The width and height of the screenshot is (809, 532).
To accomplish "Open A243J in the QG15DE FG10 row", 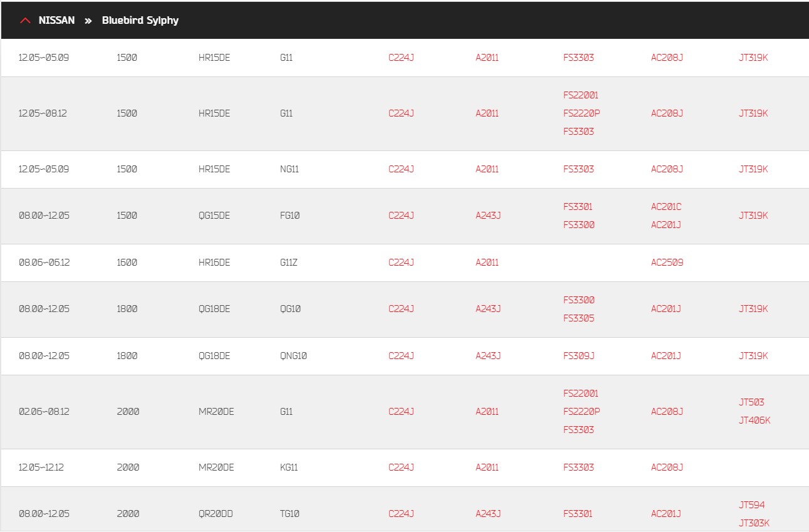I will tap(488, 216).
